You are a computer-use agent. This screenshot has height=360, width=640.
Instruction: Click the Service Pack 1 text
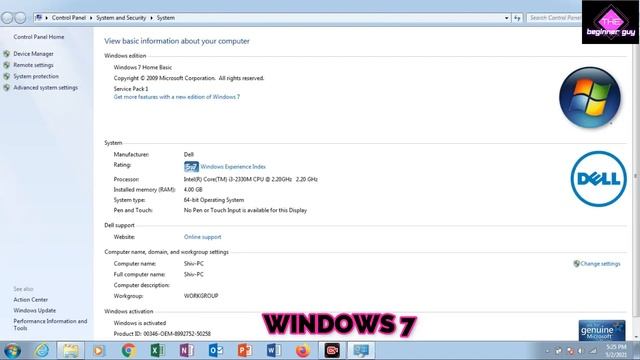[x=131, y=89]
